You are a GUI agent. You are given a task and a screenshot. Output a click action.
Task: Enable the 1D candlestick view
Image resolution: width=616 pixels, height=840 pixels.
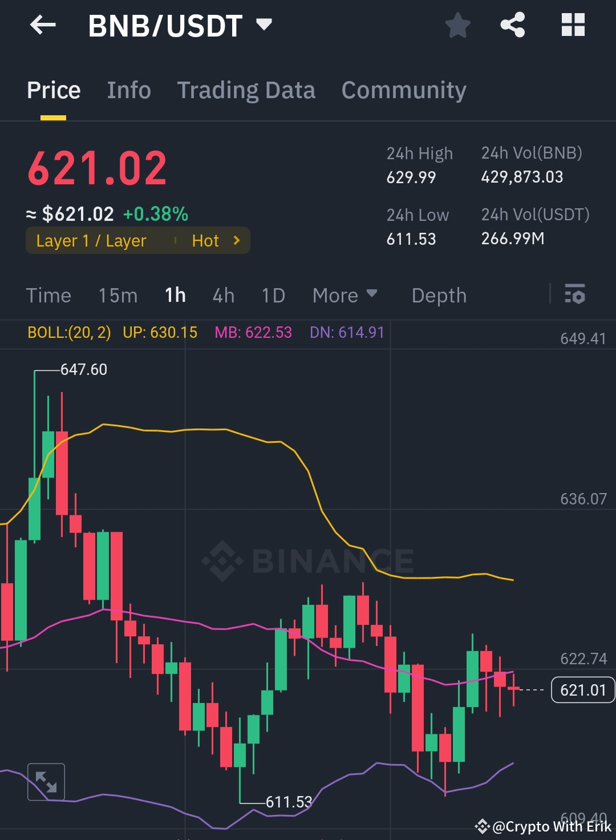273,295
